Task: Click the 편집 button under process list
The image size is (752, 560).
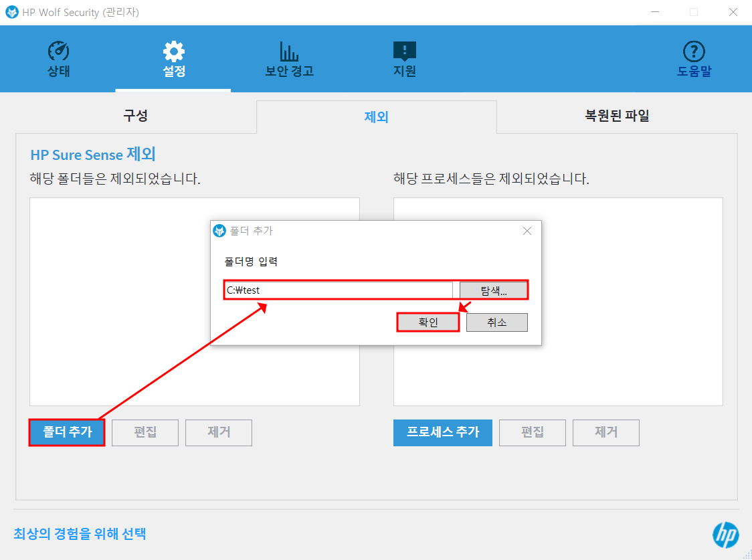Action: [533, 432]
